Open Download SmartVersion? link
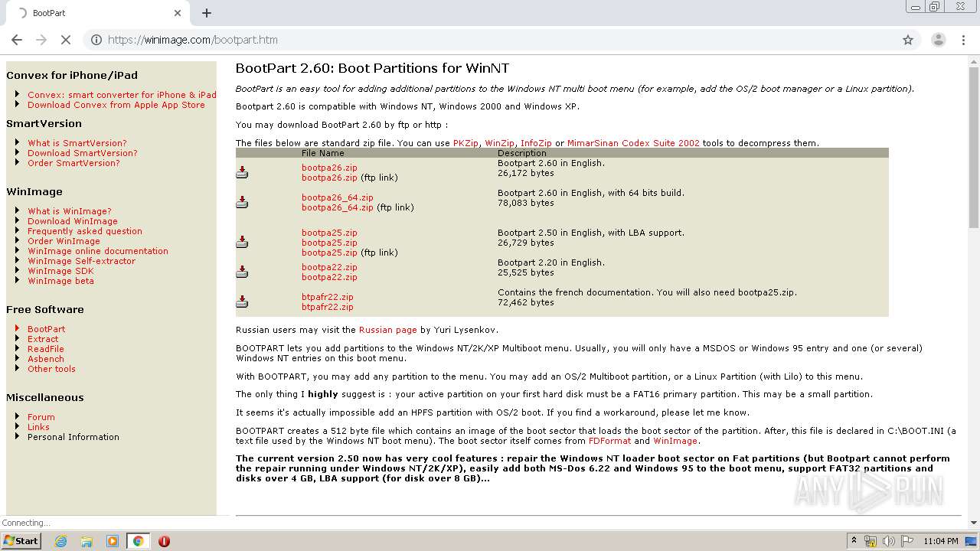 (83, 153)
